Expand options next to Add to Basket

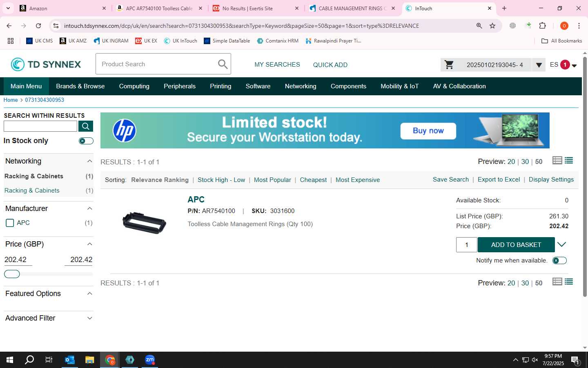tap(562, 245)
